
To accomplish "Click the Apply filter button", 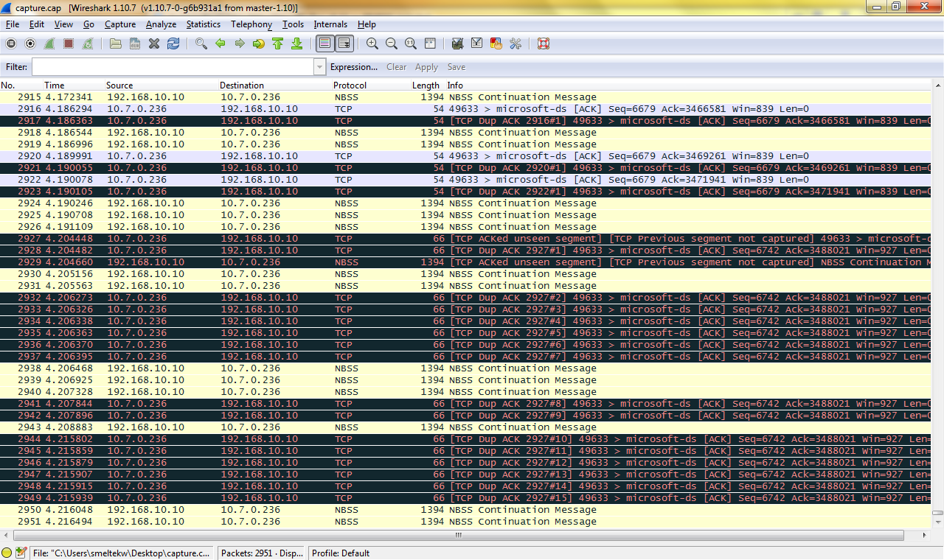I will click(426, 66).
